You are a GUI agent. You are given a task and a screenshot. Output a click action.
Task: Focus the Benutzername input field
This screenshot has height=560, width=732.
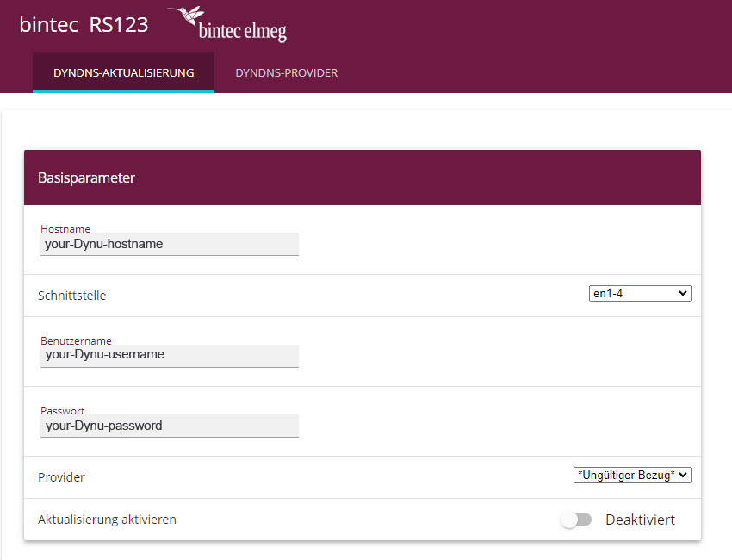tap(170, 356)
